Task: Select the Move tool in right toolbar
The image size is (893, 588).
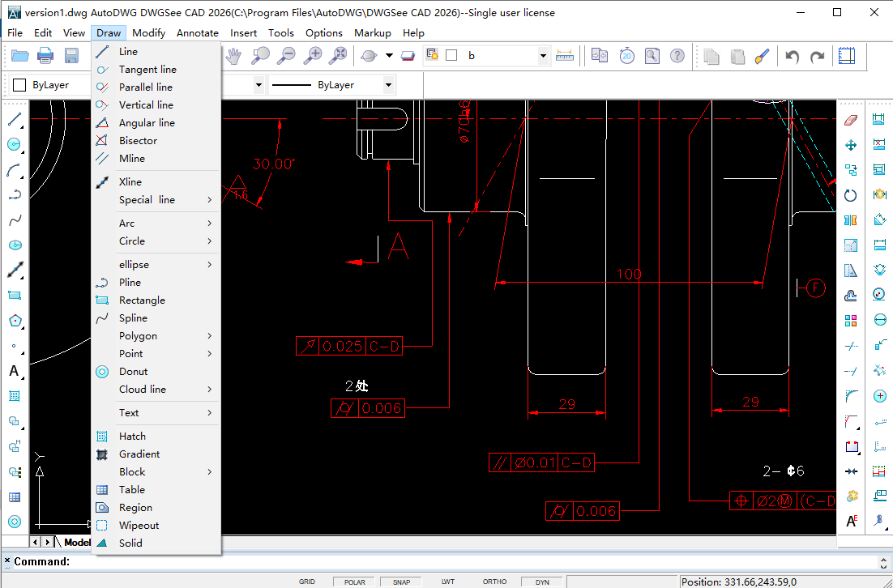Action: pos(851,145)
